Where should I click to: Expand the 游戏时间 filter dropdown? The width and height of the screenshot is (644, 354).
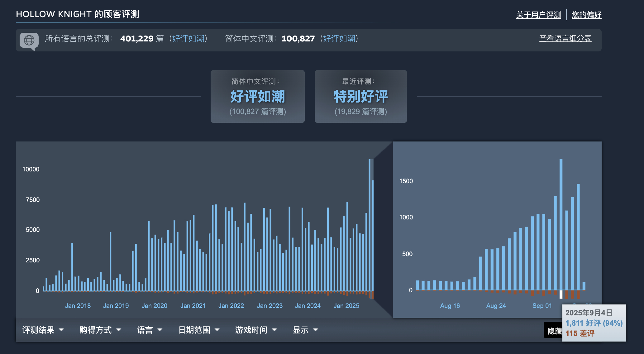tap(256, 330)
